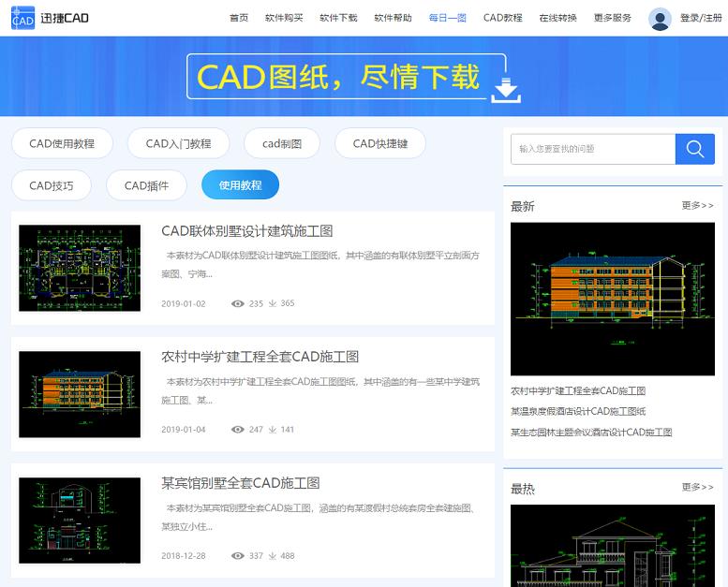728x587 pixels.
Task: Open the 某宾馆别墅 thumbnail
Action: (x=80, y=521)
